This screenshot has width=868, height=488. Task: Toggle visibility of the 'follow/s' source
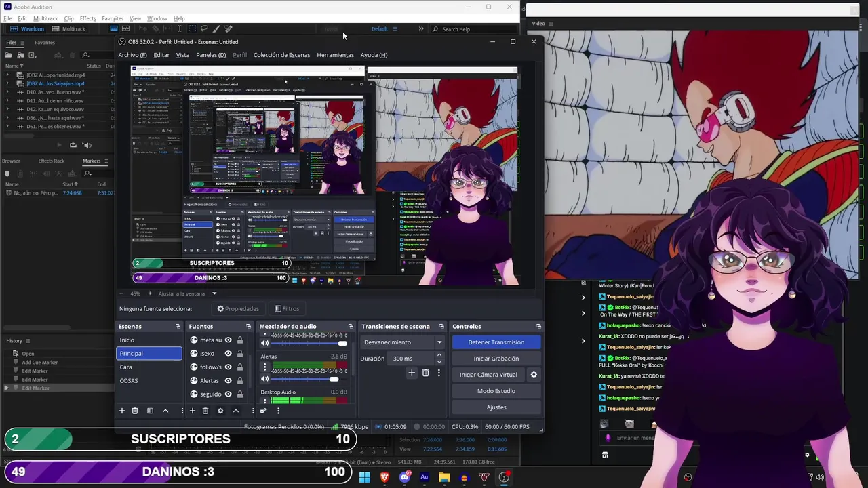pos(229,367)
